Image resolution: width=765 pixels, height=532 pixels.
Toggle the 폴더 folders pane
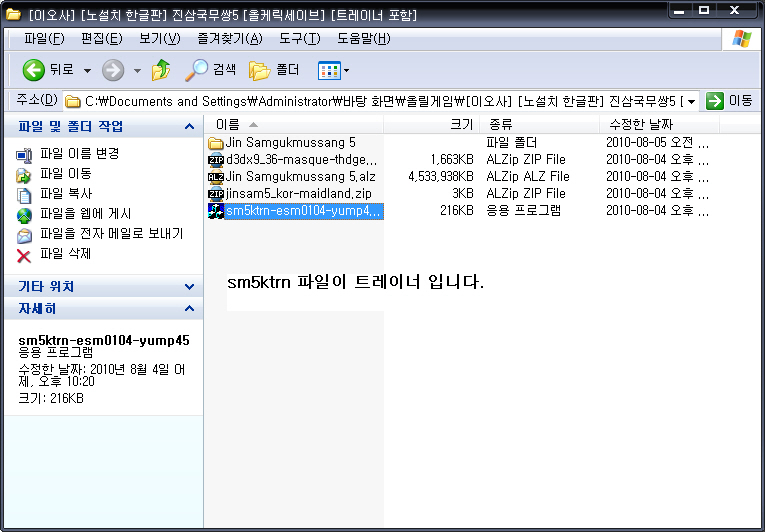click(274, 70)
